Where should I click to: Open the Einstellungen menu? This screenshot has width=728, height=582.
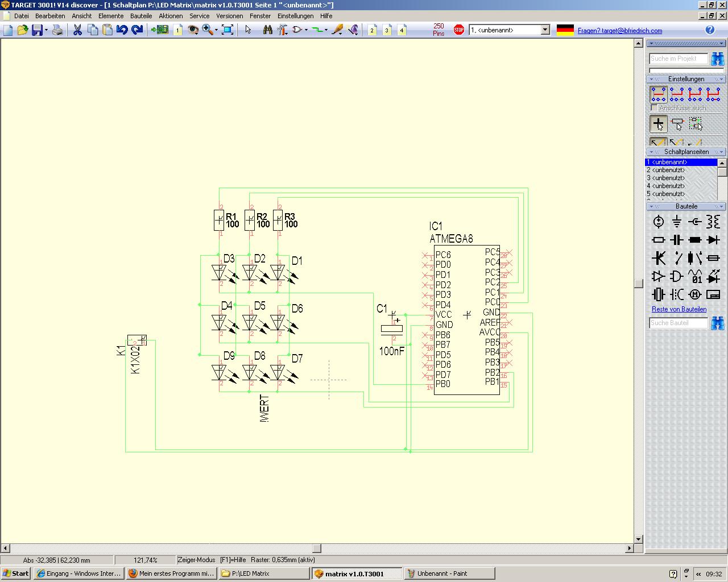pos(295,16)
